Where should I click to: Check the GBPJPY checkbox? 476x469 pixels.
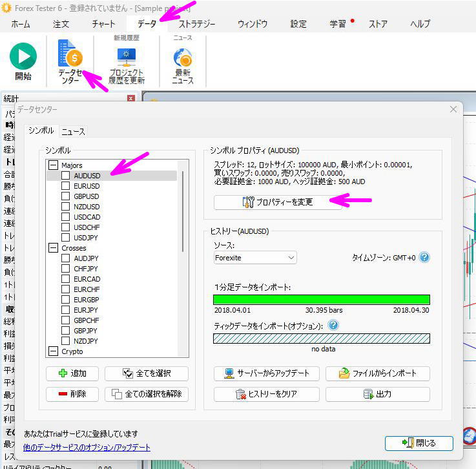click(x=66, y=330)
